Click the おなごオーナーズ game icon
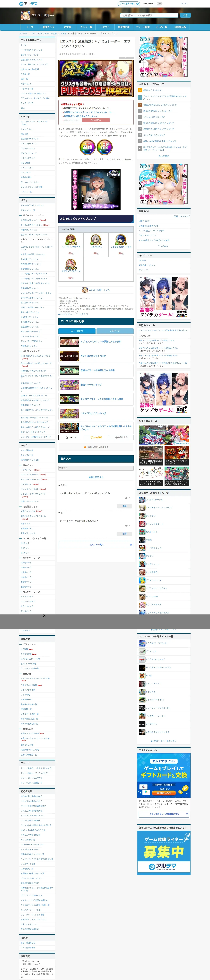Viewport: 210px width, 980px height. click(142, 604)
